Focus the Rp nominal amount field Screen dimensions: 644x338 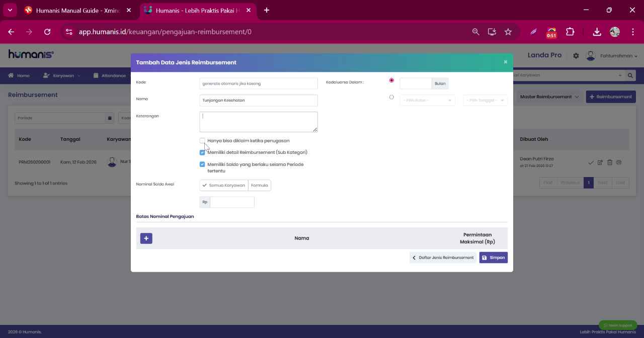232,202
